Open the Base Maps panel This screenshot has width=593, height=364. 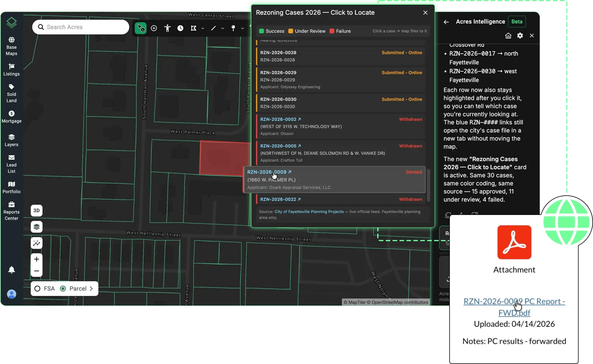12,46
